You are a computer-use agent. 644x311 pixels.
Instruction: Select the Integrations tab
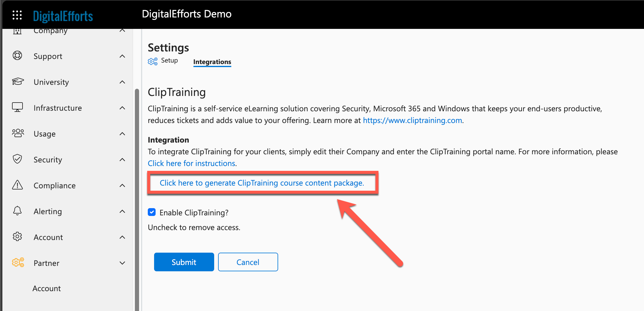tap(212, 62)
